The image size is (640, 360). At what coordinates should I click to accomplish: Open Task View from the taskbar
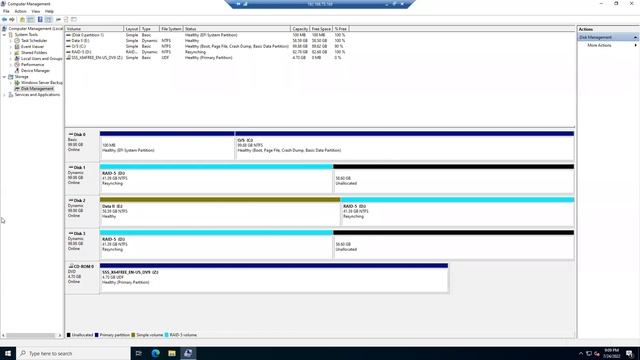point(138,353)
